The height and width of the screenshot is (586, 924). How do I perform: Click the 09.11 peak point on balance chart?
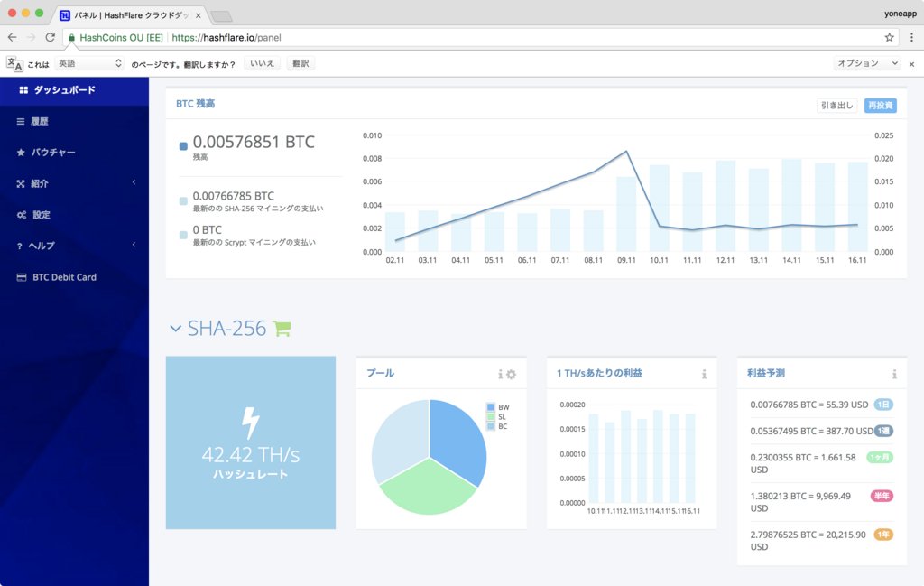point(626,152)
